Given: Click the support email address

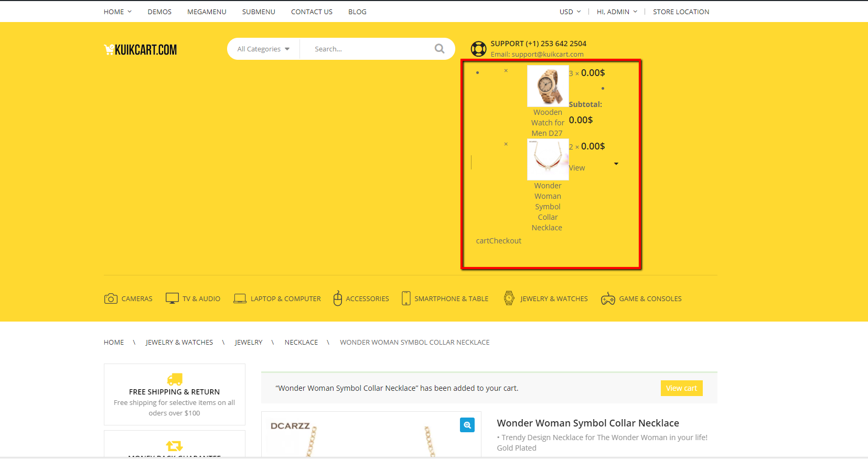Looking at the screenshot, I should (x=547, y=54).
